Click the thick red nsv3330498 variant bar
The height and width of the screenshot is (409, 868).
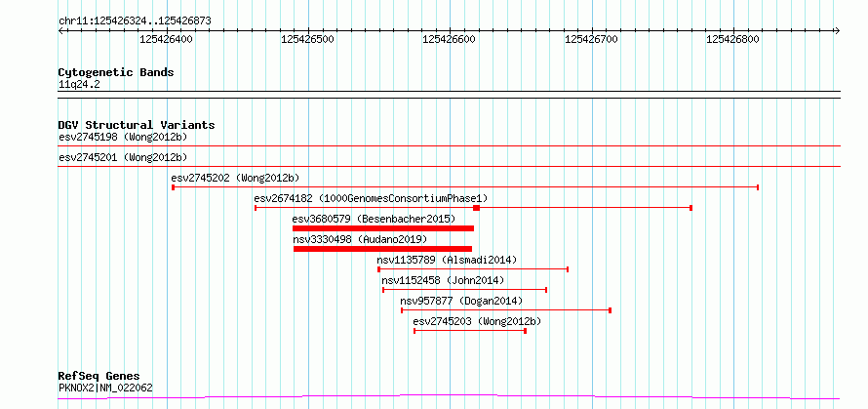click(382, 249)
